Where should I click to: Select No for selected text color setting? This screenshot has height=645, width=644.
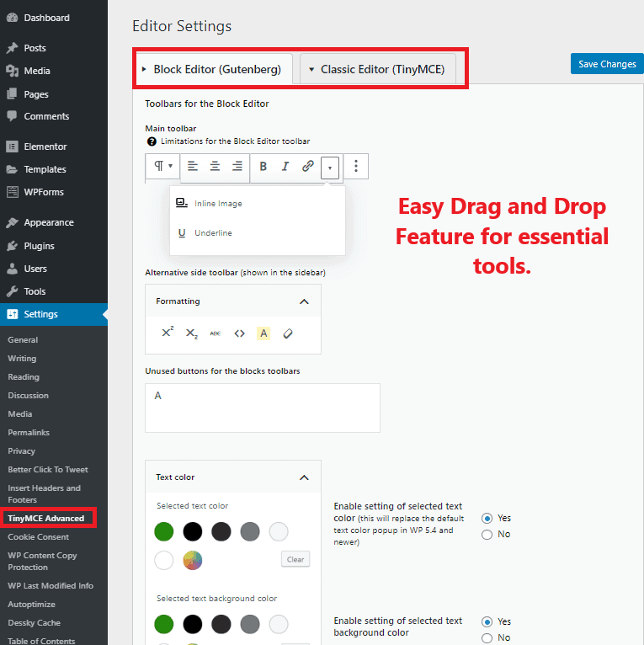(x=487, y=535)
